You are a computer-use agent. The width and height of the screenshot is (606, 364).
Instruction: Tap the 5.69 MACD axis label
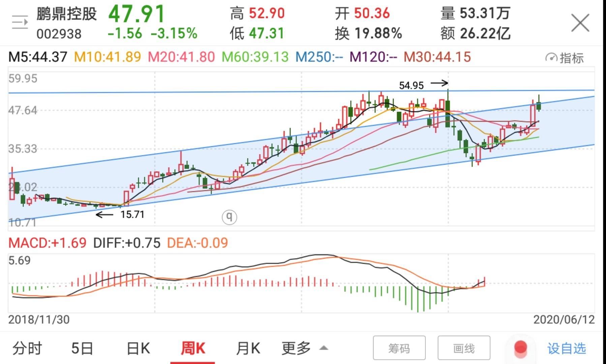point(20,261)
